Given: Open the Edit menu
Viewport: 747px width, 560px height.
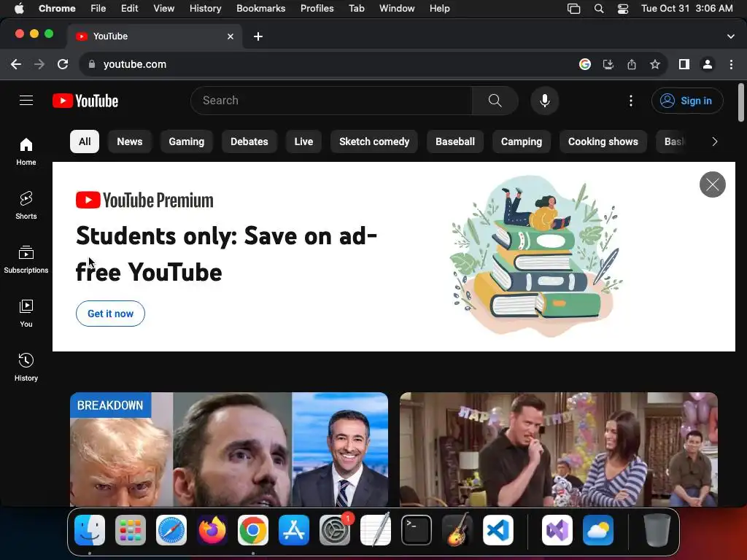Looking at the screenshot, I should click(129, 8).
